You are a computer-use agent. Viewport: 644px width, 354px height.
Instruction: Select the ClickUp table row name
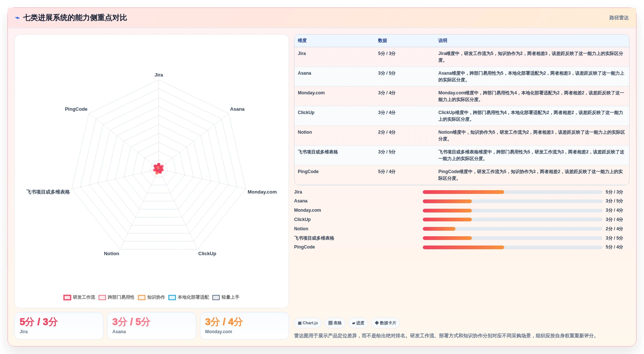click(306, 113)
